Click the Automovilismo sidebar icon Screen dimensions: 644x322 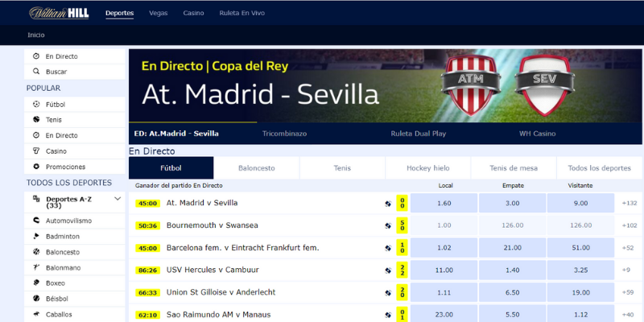[x=36, y=221]
